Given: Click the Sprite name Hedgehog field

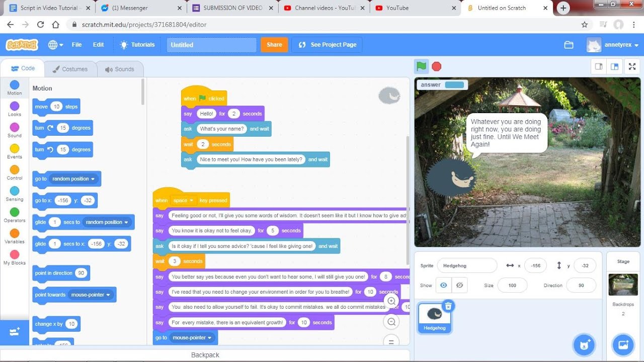Looking at the screenshot, I should point(467,265).
